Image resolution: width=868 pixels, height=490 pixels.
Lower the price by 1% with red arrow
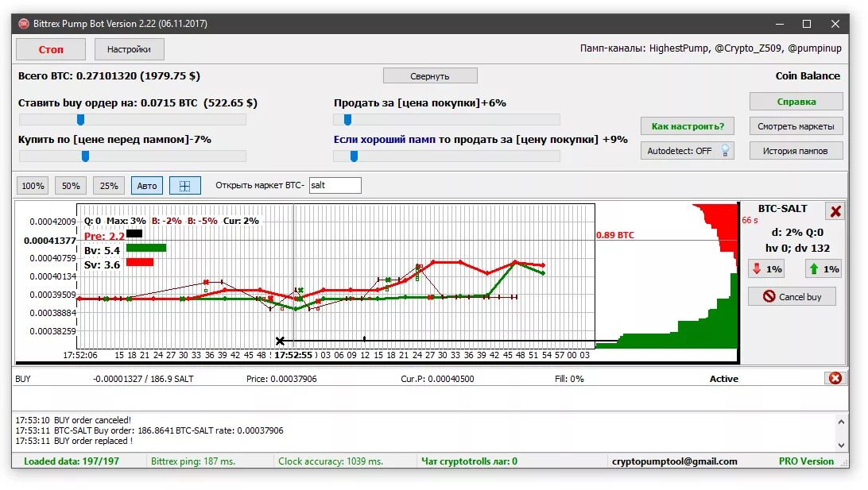pyautogui.click(x=766, y=268)
